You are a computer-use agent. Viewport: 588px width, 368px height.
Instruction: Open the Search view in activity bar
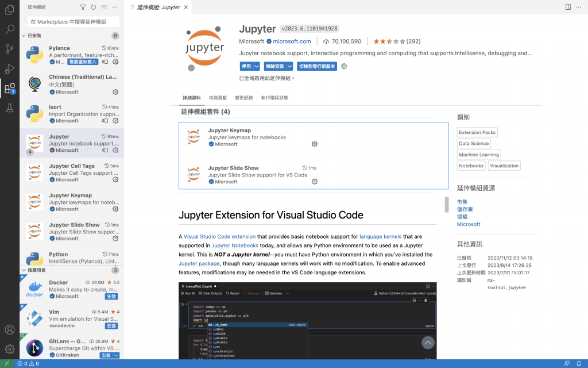[x=10, y=29]
